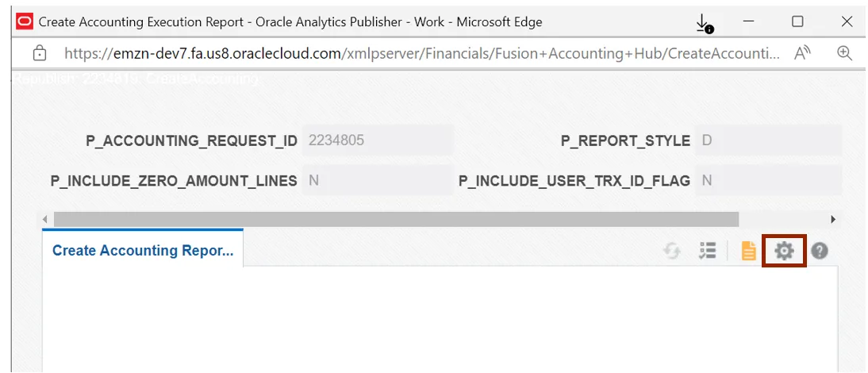Click the Read Aloud icon in address bar
This screenshot has width=868, height=373.
point(803,53)
